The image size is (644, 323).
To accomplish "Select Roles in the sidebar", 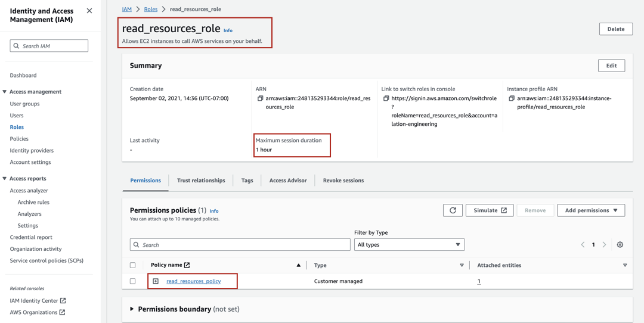I will 17,127.
